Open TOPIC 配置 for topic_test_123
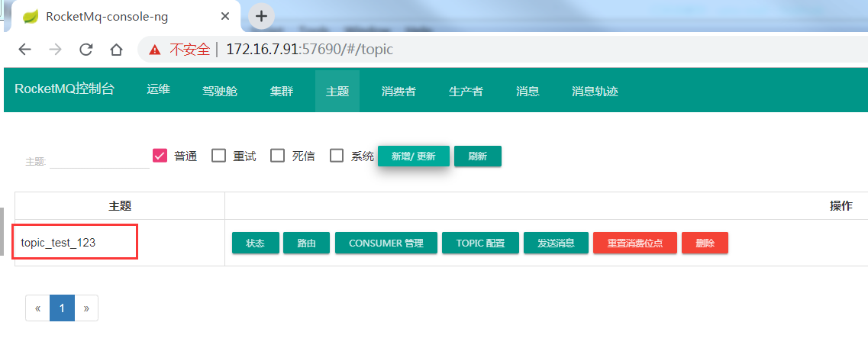868x345 pixels. point(480,243)
